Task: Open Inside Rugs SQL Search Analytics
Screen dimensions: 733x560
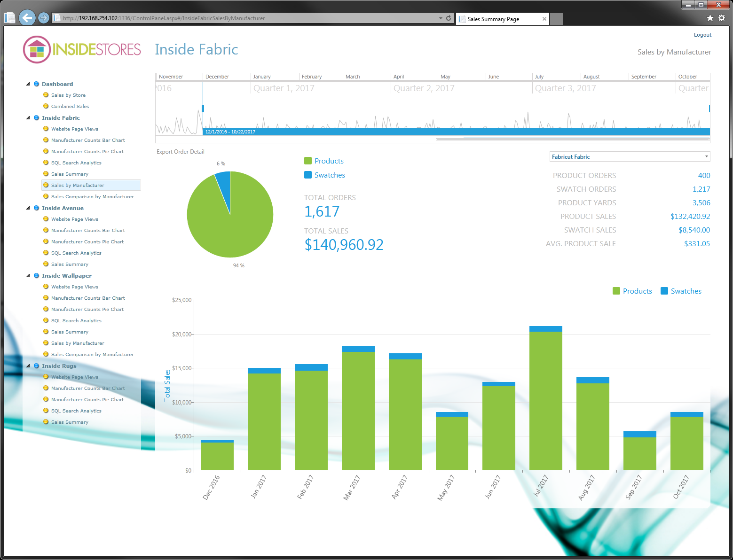Action: (x=76, y=411)
